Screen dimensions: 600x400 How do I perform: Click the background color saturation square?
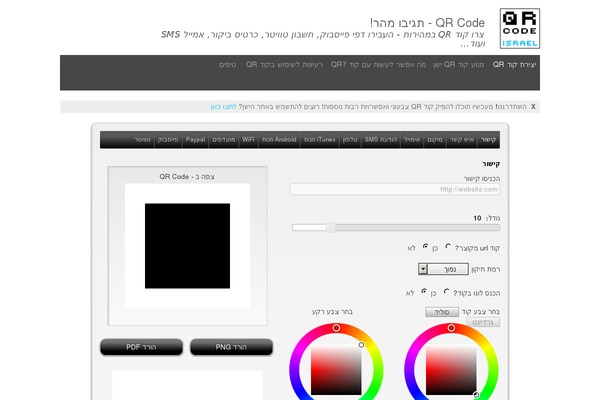tap(336, 370)
